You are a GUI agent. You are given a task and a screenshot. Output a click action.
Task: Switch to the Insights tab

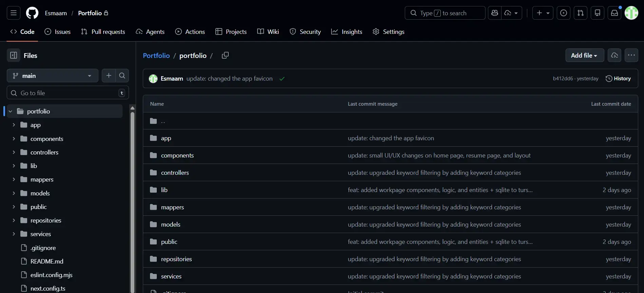click(347, 32)
